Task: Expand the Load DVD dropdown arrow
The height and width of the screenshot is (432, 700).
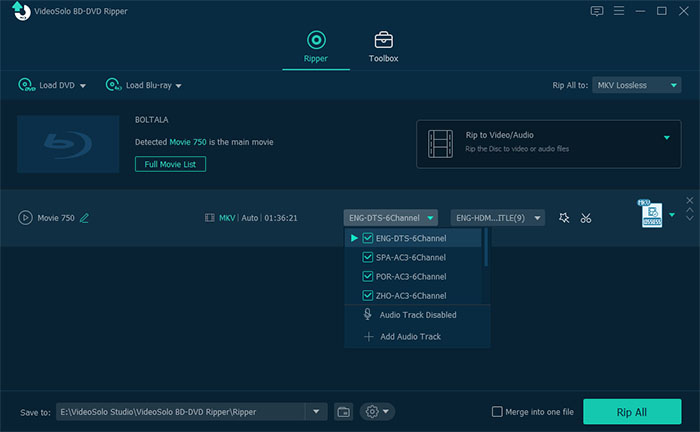Action: pos(83,86)
